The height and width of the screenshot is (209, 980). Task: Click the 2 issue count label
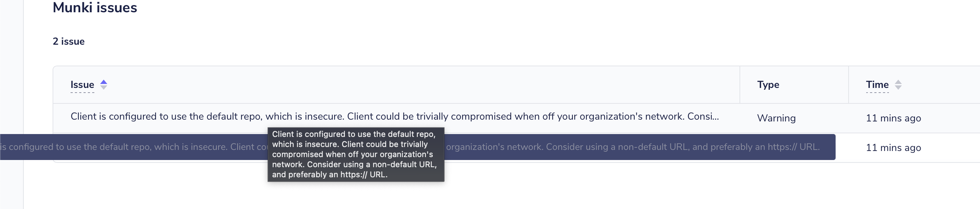[68, 41]
